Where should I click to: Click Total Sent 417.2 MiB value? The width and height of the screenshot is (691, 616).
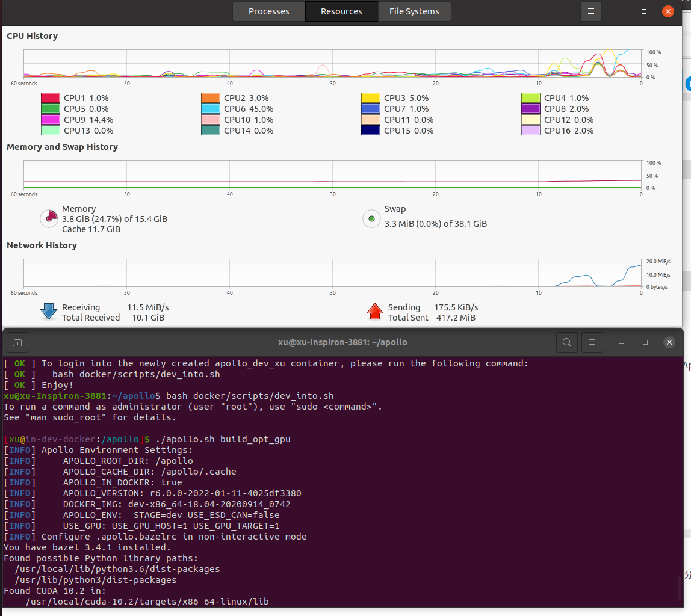pos(456,318)
